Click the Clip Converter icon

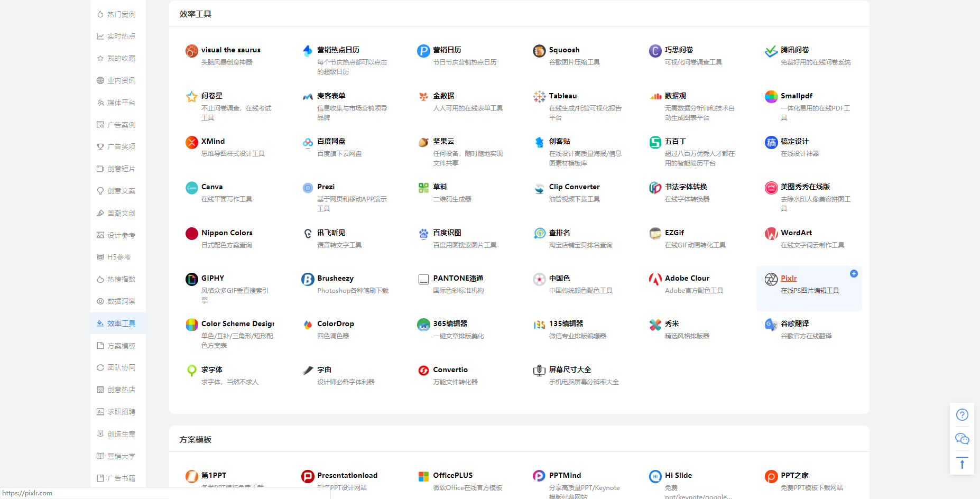click(x=539, y=188)
